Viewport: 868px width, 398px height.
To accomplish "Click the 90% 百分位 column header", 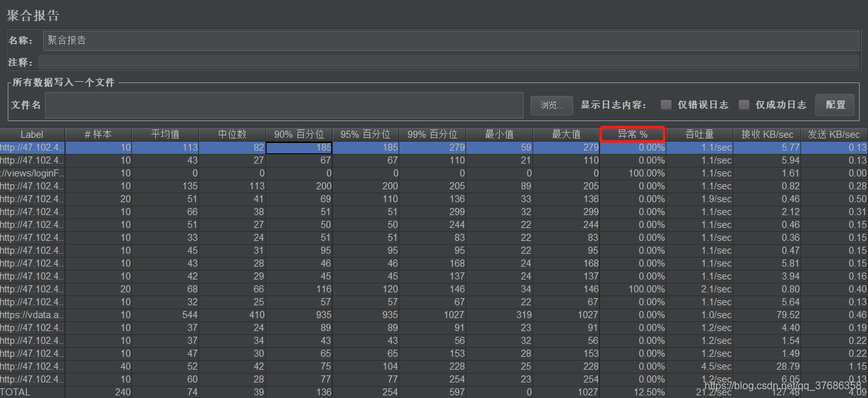I will (299, 135).
